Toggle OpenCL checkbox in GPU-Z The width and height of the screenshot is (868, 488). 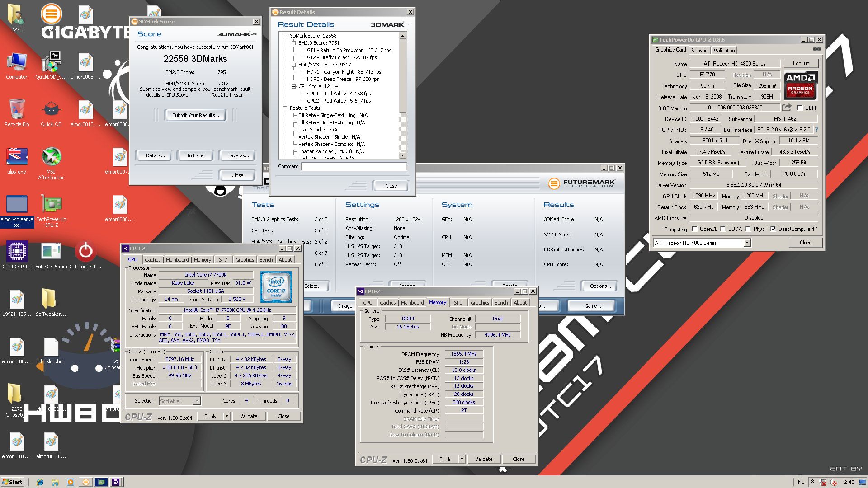pyautogui.click(x=694, y=229)
